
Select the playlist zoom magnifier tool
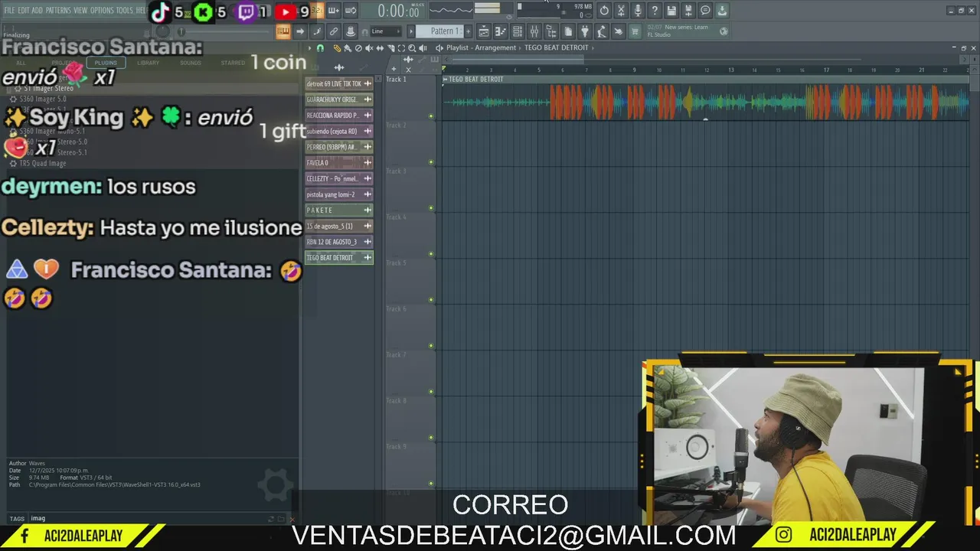412,48
